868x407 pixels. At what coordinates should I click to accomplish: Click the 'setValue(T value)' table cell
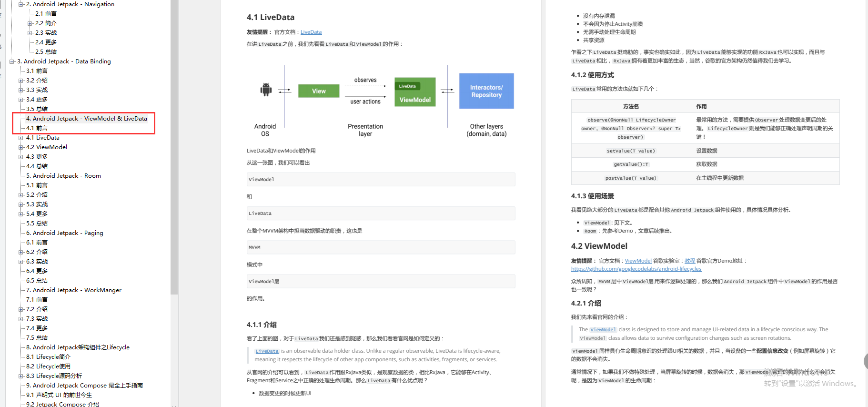(631, 151)
